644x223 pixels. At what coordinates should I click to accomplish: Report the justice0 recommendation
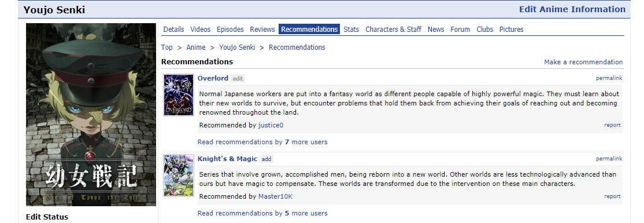coord(612,125)
